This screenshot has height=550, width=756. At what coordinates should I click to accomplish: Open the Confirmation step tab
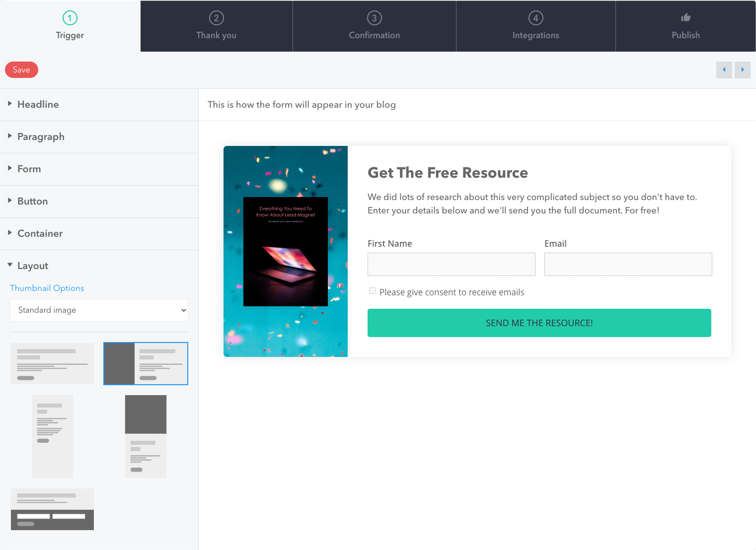point(374,26)
